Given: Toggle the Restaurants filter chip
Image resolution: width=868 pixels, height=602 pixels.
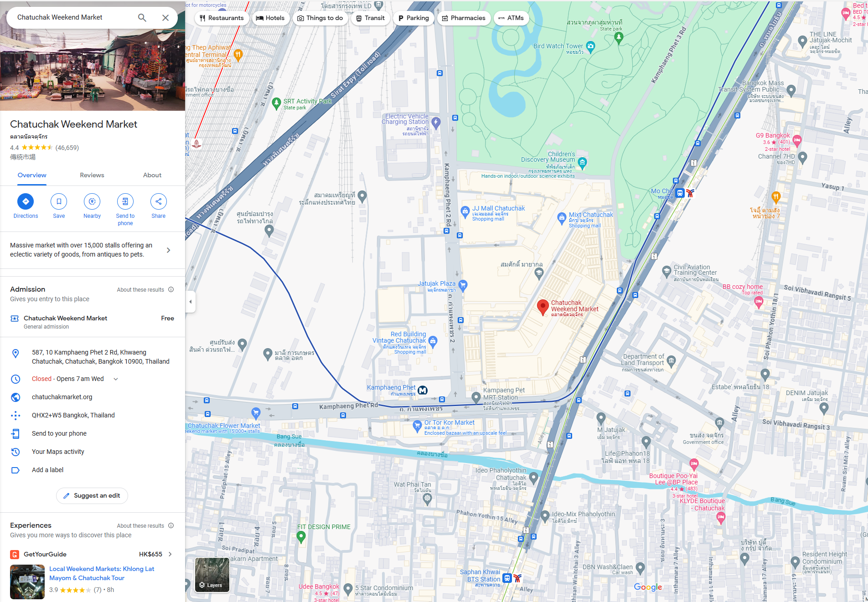Looking at the screenshot, I should click(222, 18).
